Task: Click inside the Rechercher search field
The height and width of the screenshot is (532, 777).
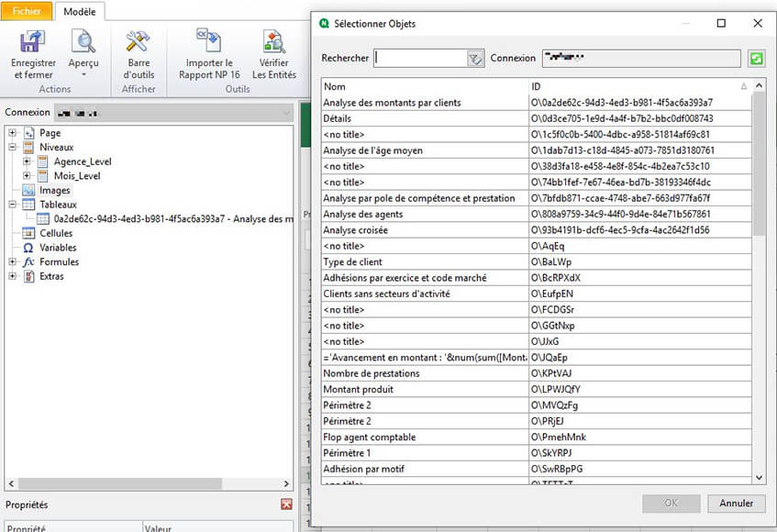Action: pyautogui.click(x=422, y=57)
